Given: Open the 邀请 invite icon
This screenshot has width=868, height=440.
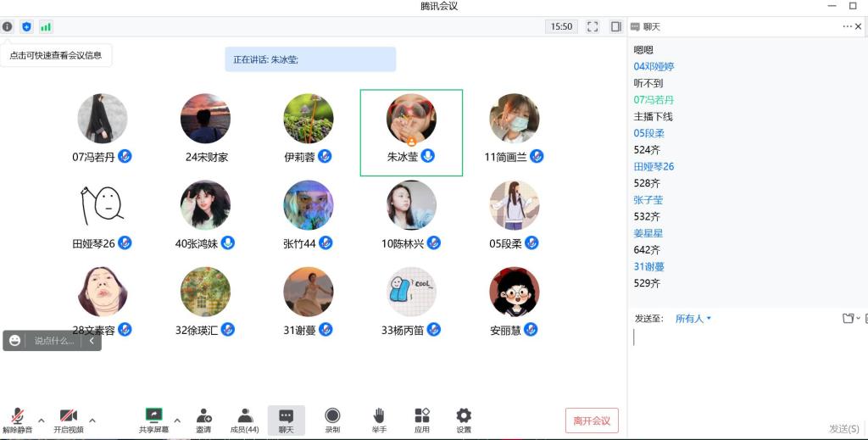Looking at the screenshot, I should click(x=204, y=420).
